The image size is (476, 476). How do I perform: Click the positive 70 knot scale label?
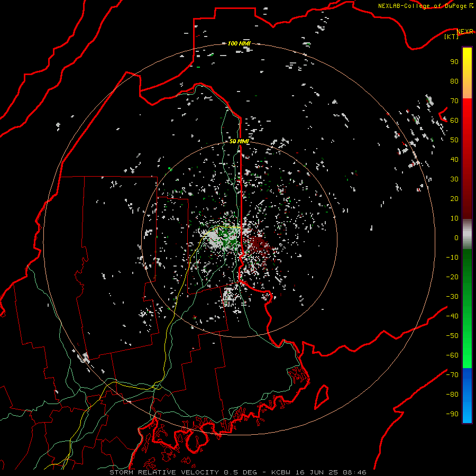[x=454, y=101]
